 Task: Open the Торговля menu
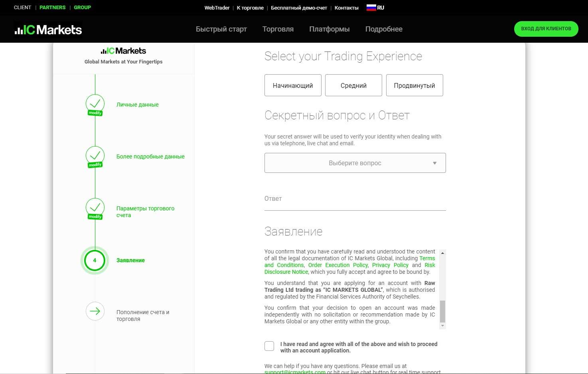tap(278, 29)
